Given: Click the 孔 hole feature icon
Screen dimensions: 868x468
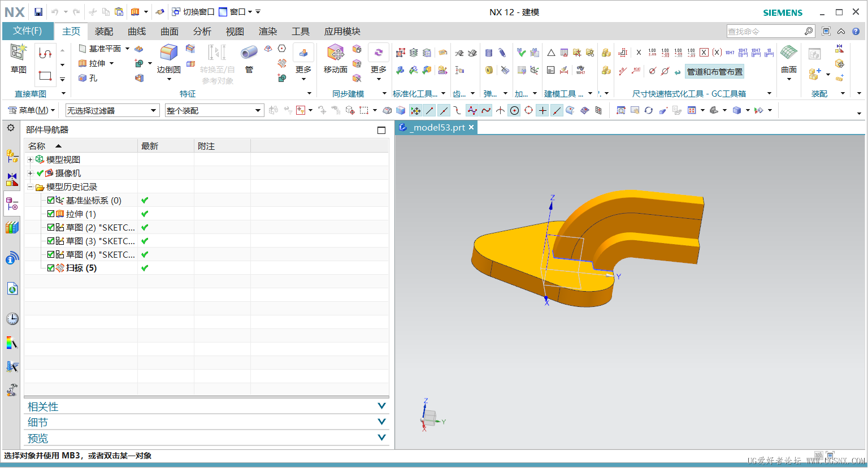Looking at the screenshot, I should coord(83,78).
